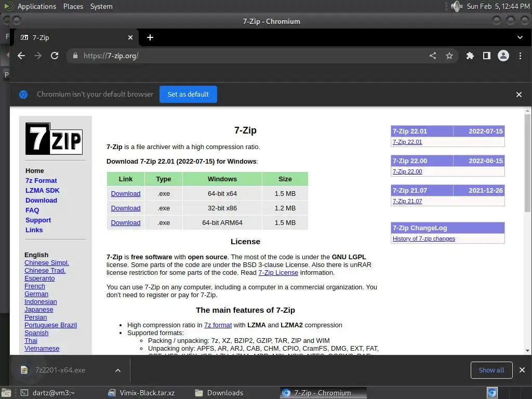Download the 32-bit x86 .exe
The height and width of the screenshot is (399, 532).
pos(126,208)
